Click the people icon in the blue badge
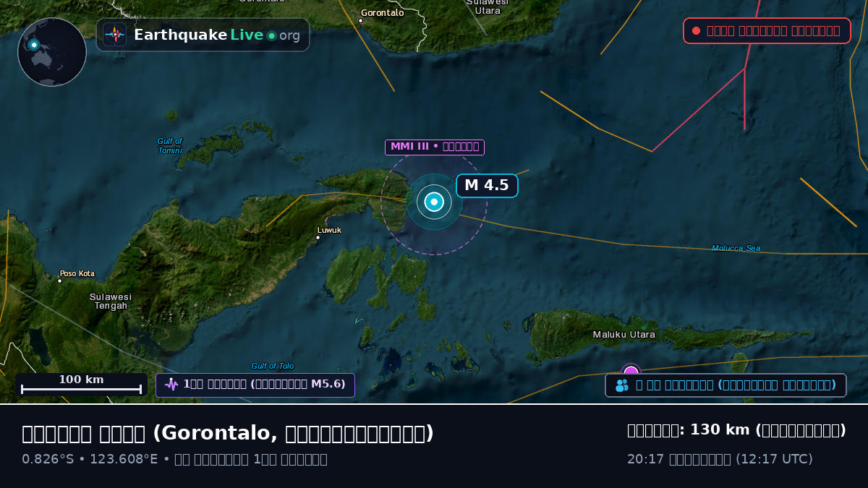 pyautogui.click(x=622, y=385)
